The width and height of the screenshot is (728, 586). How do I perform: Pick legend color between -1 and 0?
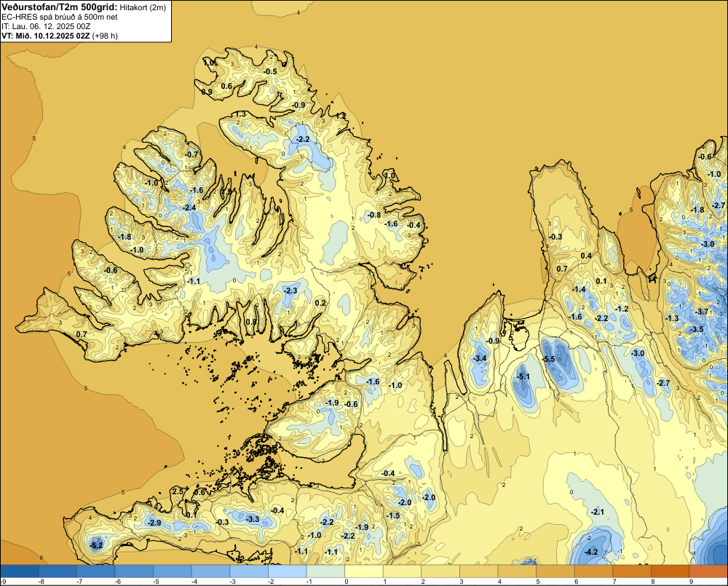[x=325, y=571]
